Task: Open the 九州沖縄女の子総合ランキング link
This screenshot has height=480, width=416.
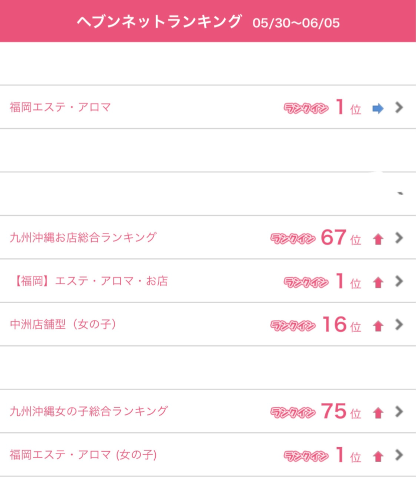Action: click(x=89, y=411)
